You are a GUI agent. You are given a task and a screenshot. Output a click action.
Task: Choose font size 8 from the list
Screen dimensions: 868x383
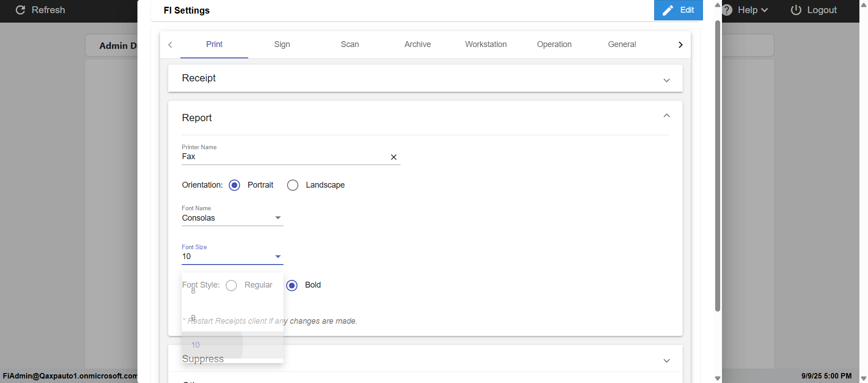coord(232,291)
